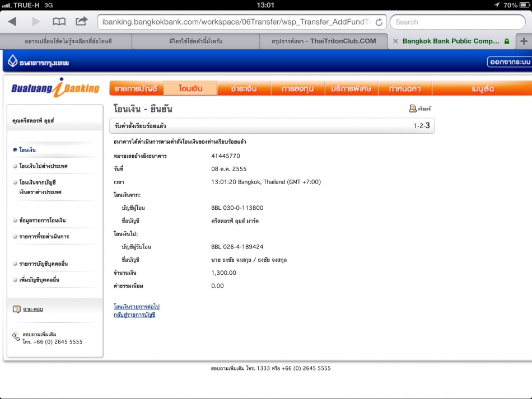Tap the URL address field
Screen dimensions: 532x399
point(242,22)
